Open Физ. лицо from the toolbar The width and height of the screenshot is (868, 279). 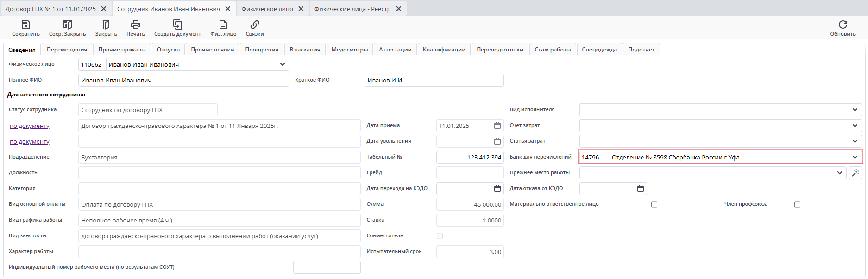click(223, 25)
